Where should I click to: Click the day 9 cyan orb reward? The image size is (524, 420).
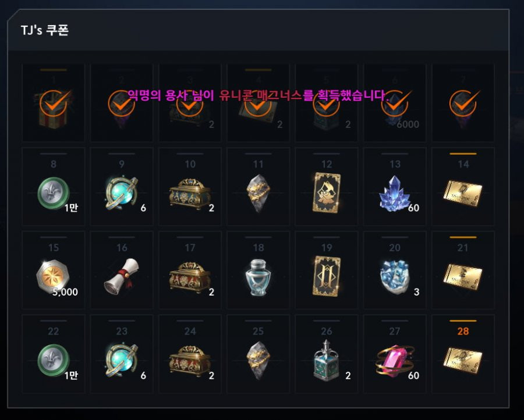[122, 186]
